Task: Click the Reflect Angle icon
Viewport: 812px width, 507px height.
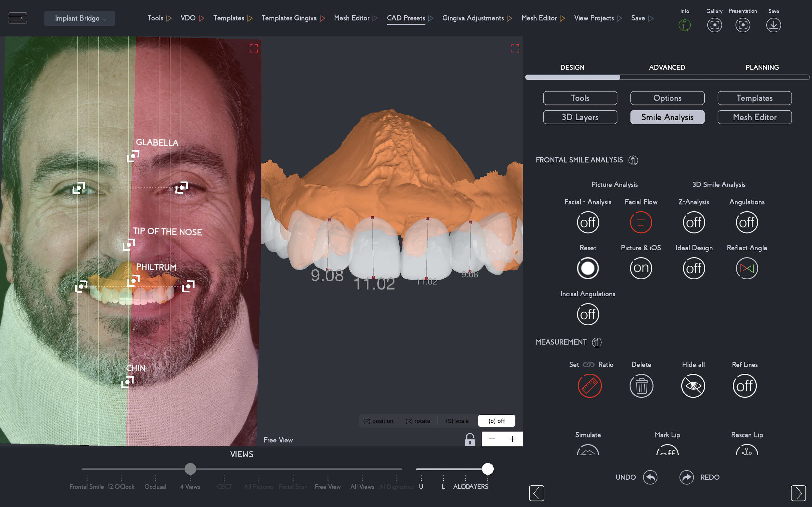Action: tap(747, 268)
